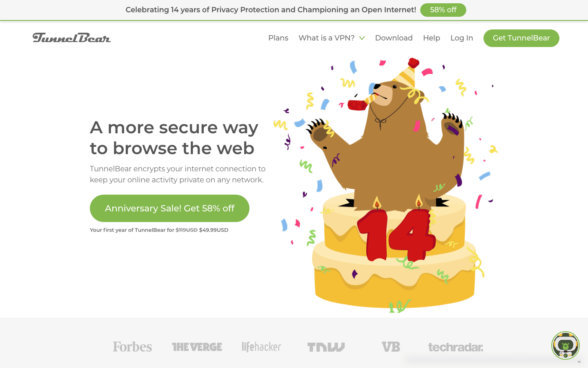Select Download from the navigation

(394, 38)
